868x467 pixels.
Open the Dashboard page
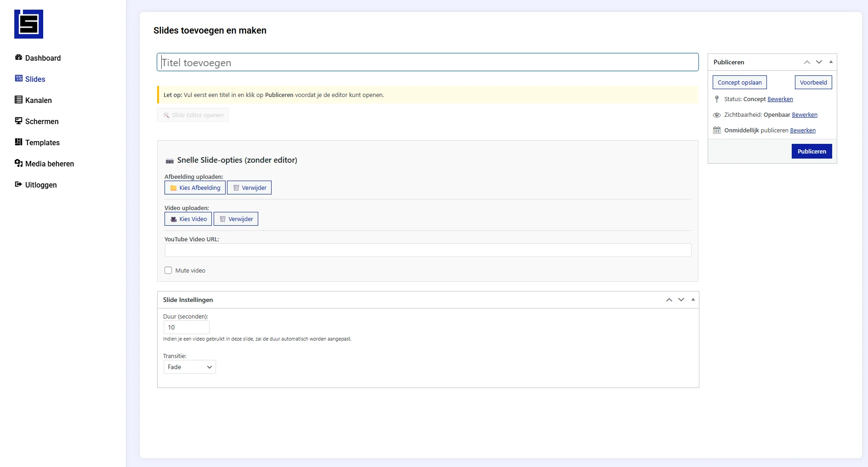pos(43,58)
